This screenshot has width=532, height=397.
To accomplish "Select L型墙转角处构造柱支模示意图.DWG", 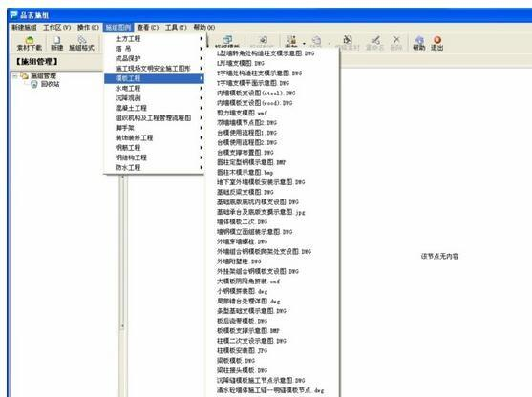I will coord(266,53).
